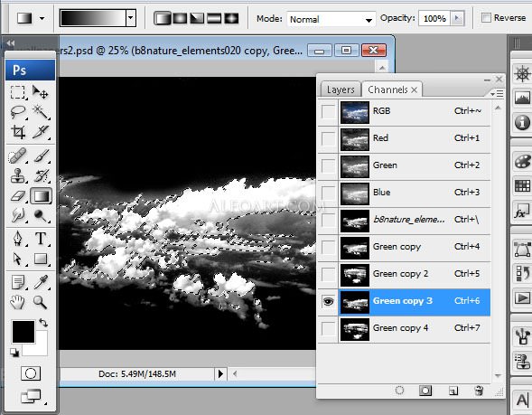Open the Opacity slider arrow
This screenshot has height=415, width=532.
457,18
